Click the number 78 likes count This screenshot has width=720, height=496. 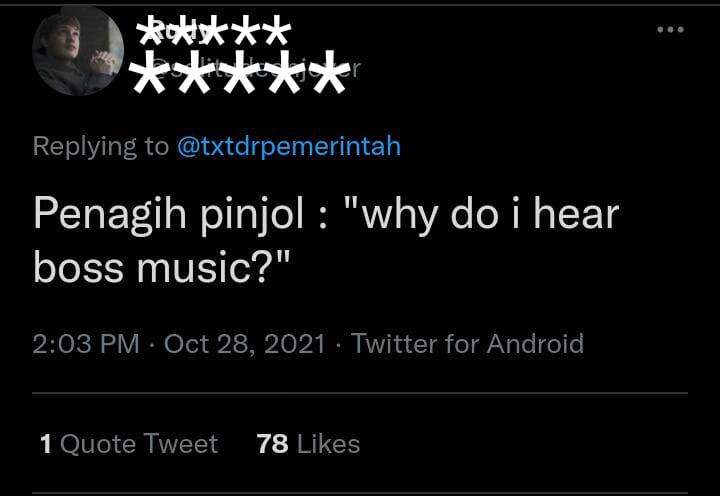click(x=272, y=443)
